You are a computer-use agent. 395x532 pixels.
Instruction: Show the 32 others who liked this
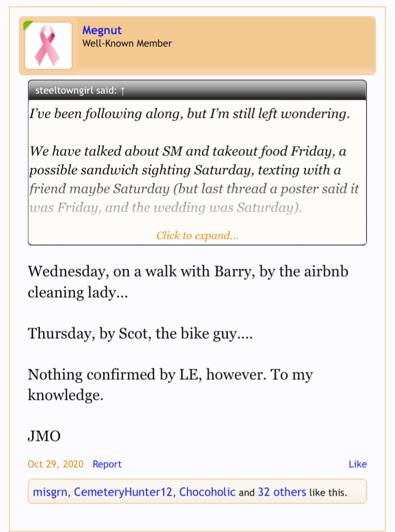click(282, 492)
